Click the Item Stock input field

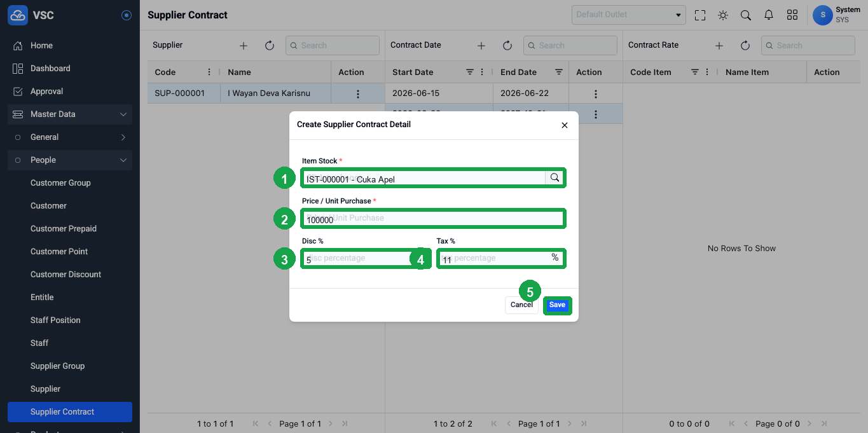pos(424,178)
